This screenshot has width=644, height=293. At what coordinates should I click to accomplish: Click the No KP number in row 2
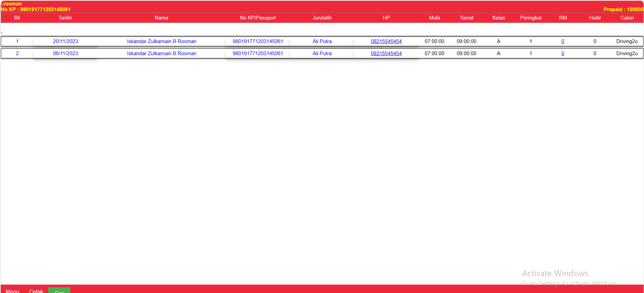[x=258, y=53]
